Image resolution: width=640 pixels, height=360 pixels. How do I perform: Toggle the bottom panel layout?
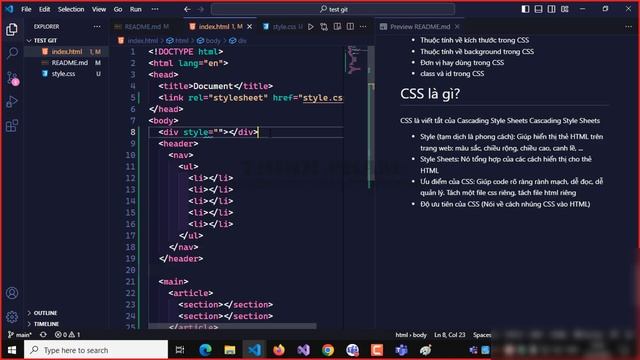click(x=538, y=9)
